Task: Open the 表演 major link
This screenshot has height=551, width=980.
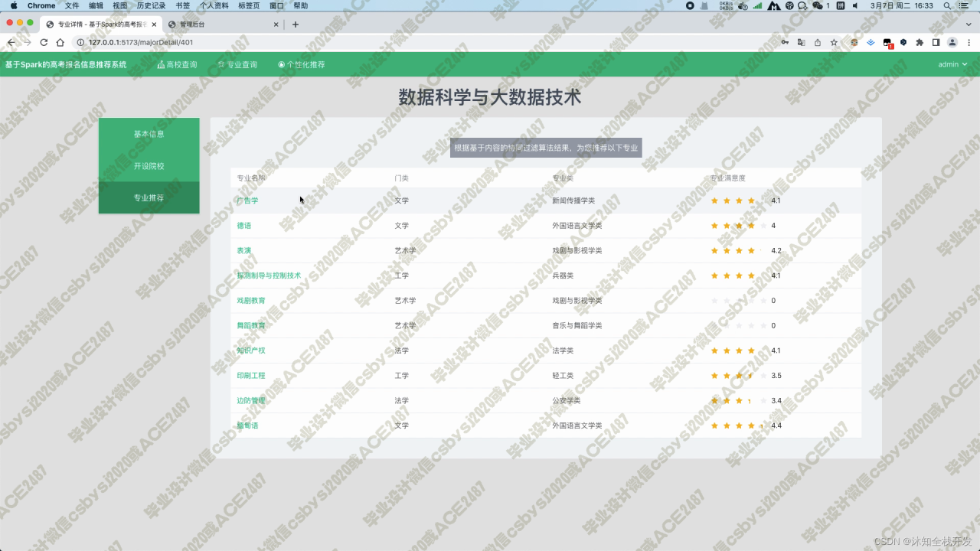Action: coord(244,250)
